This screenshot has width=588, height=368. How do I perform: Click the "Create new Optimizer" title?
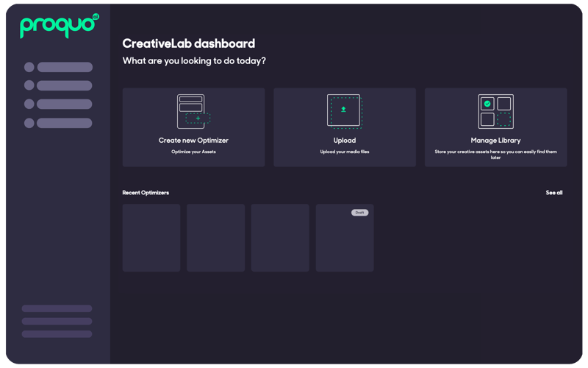[193, 141]
